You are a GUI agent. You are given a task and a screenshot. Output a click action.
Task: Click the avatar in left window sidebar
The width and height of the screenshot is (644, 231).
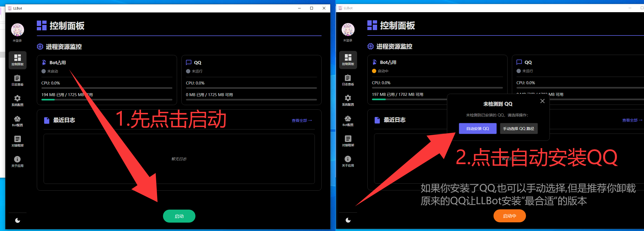pyautogui.click(x=18, y=30)
